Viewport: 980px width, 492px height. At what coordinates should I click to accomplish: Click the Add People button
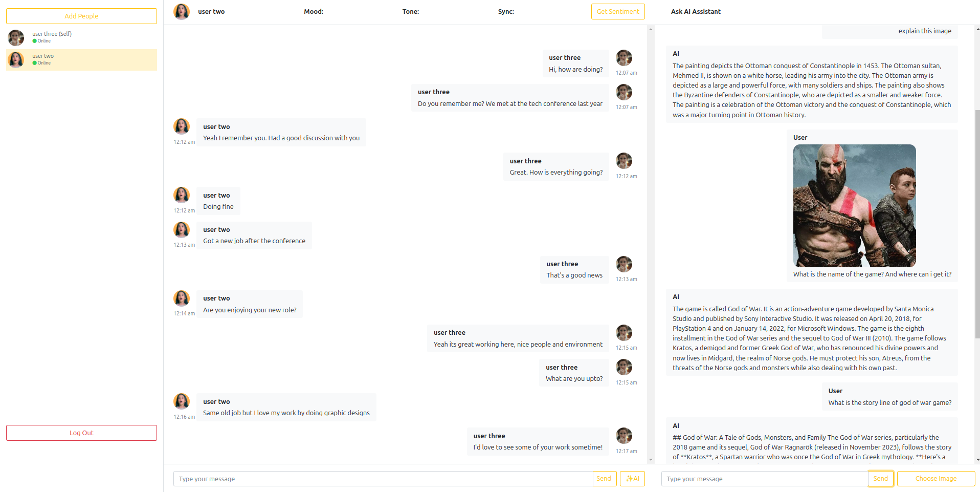pyautogui.click(x=81, y=16)
